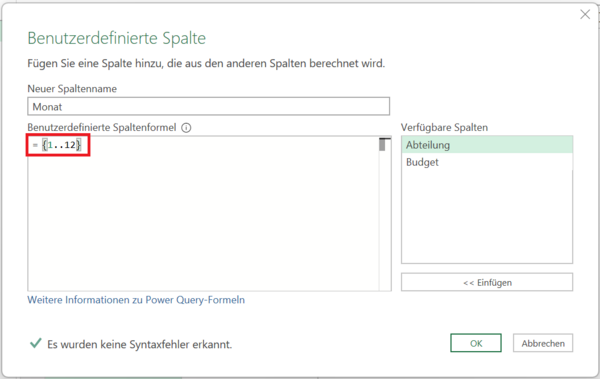600x379 pixels.
Task: Cancel the dialog with Abbrechen
Action: 543,343
